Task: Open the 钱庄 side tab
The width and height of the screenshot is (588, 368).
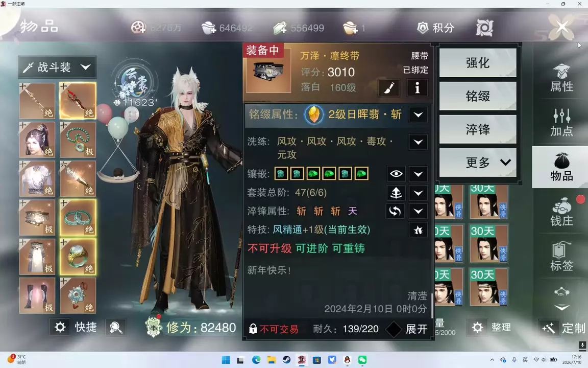Action: tap(561, 212)
